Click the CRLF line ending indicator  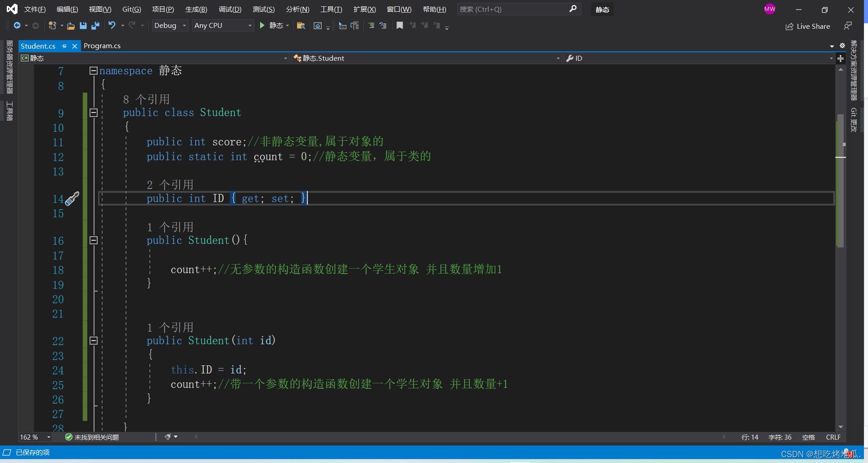point(833,437)
